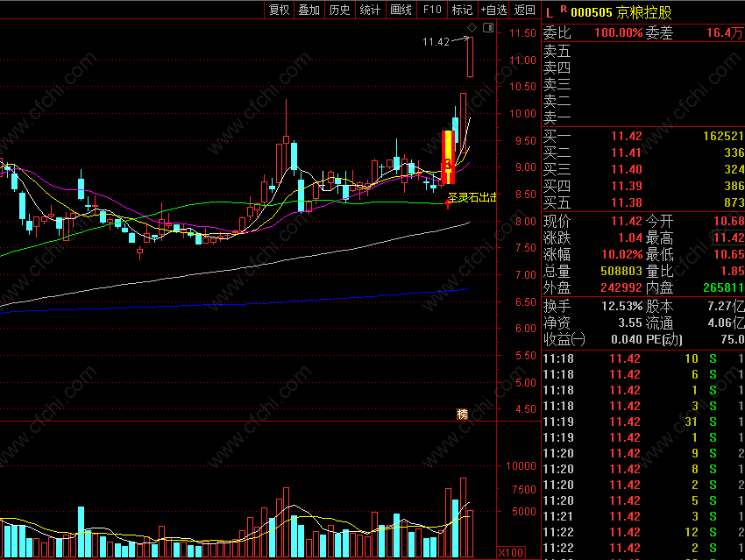
Task: Select the 统计 statistics button
Action: [370, 10]
